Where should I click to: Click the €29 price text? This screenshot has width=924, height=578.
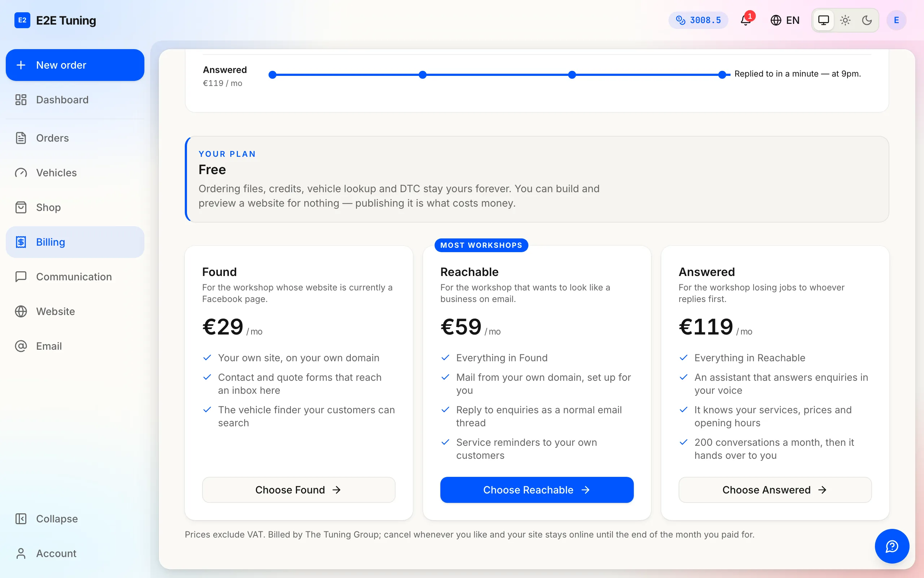click(223, 327)
